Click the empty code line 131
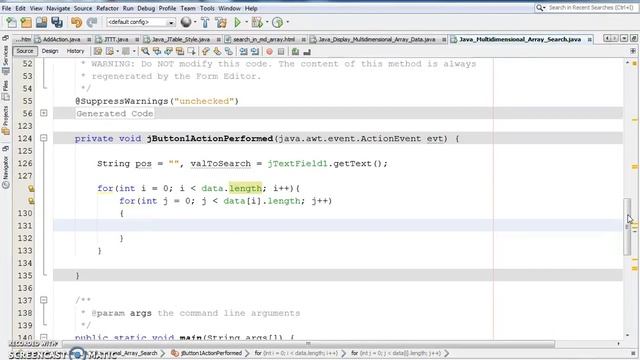 (338, 225)
